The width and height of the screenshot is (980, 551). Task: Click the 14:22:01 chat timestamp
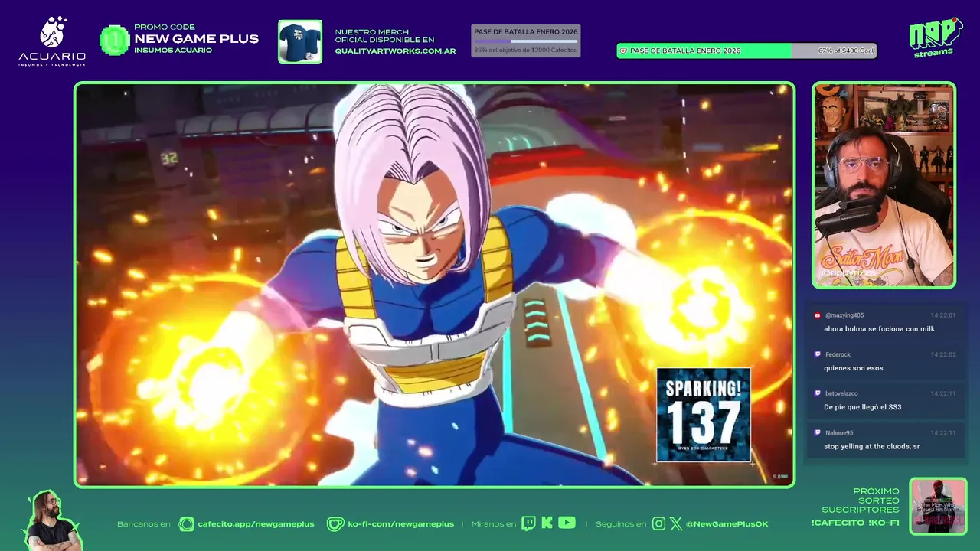pos(943,315)
